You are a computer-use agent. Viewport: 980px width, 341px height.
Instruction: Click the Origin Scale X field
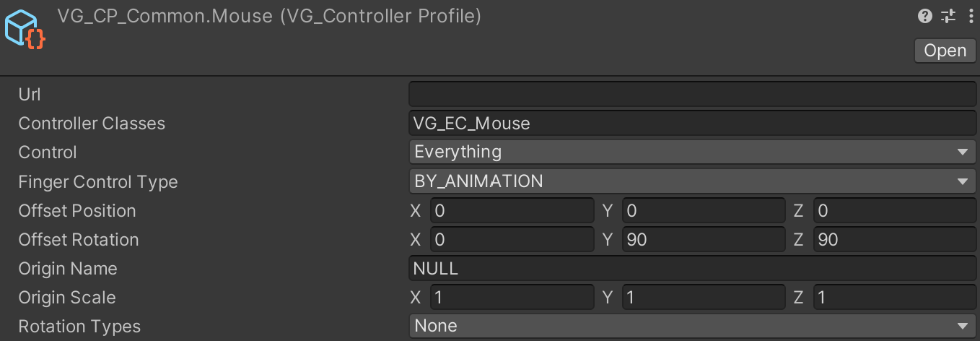pos(512,297)
